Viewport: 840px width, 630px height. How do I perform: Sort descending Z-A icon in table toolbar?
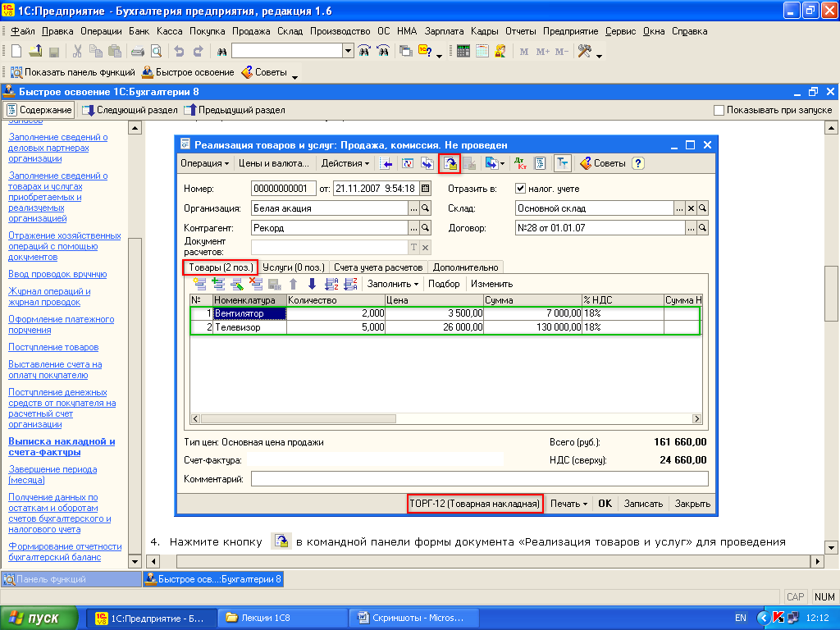coord(350,284)
